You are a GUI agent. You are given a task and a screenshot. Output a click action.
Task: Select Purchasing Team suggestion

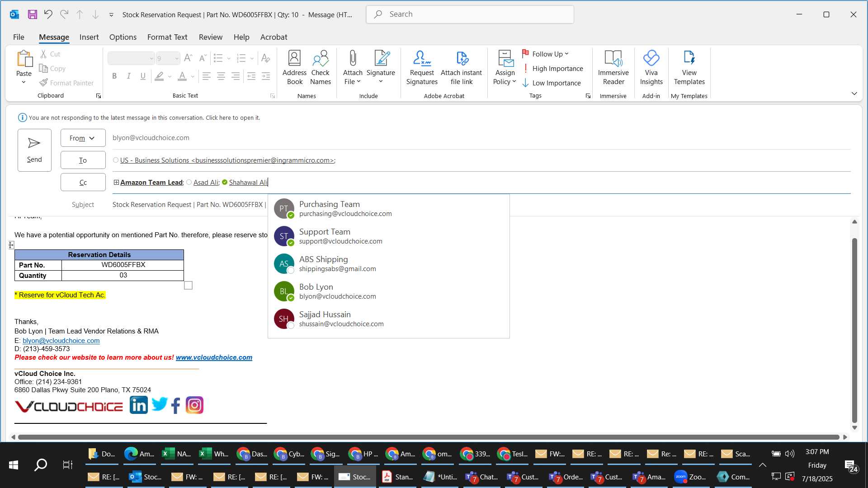(x=389, y=209)
